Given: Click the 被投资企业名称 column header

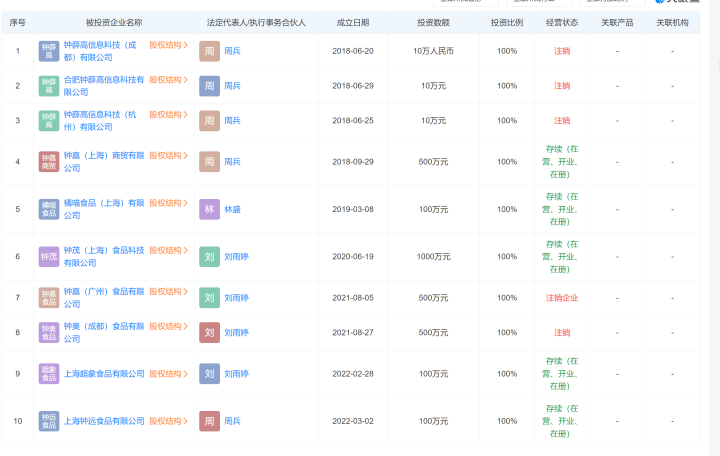Looking at the screenshot, I should [114, 23].
